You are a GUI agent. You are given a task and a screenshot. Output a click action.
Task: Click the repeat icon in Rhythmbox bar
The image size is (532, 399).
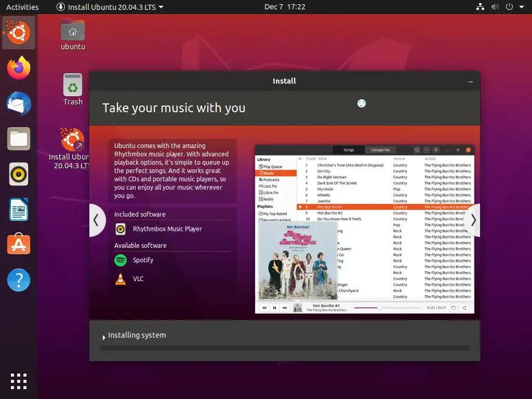(x=453, y=308)
